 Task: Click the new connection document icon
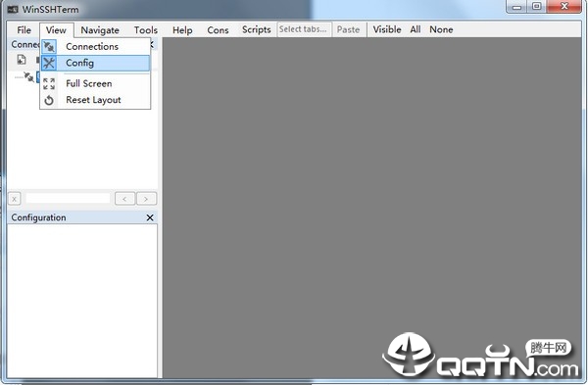point(22,60)
